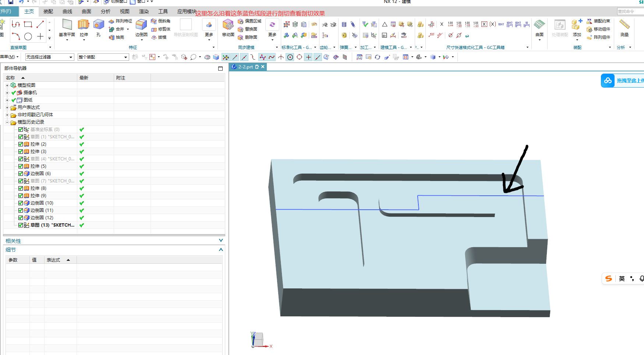The image size is (644, 355).
Task: Click the 拖拽至此上传 upload button
Action: click(x=623, y=81)
